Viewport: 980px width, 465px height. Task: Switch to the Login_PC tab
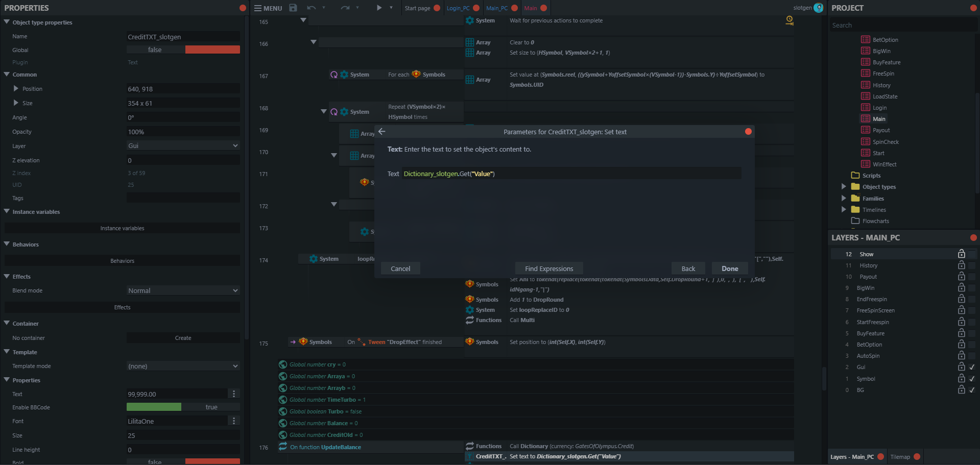[458, 8]
